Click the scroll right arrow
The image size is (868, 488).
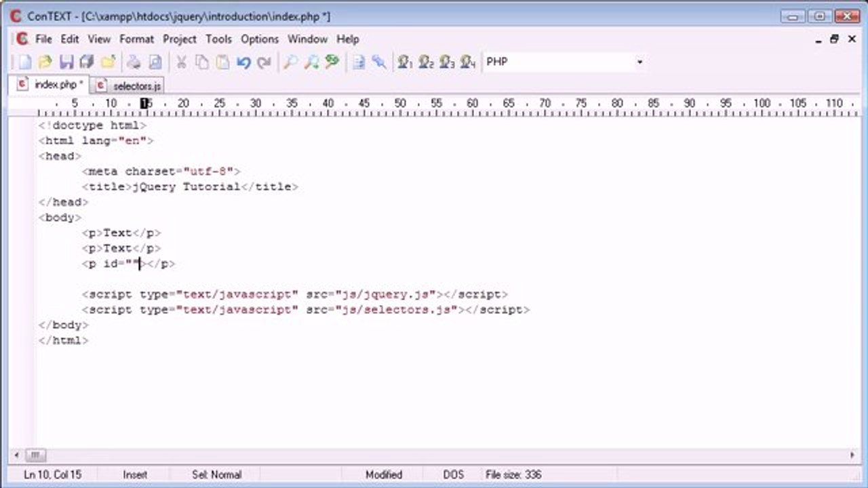pyautogui.click(x=852, y=455)
